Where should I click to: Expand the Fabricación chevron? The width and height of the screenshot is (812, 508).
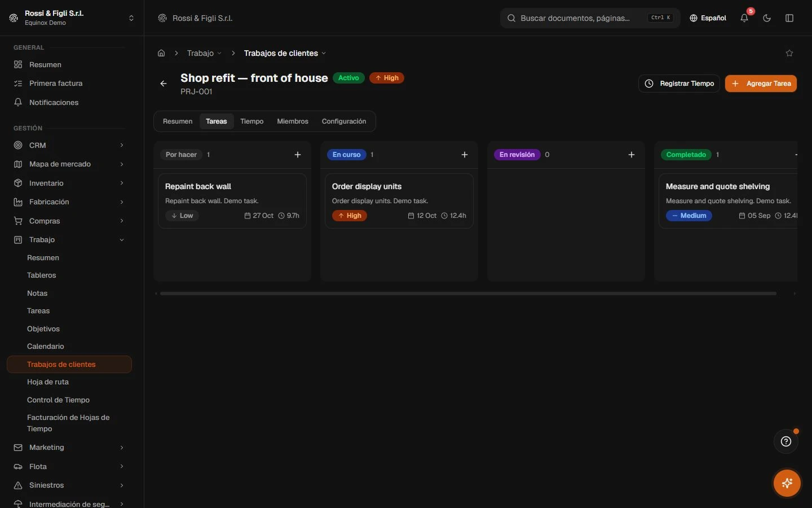(122, 202)
